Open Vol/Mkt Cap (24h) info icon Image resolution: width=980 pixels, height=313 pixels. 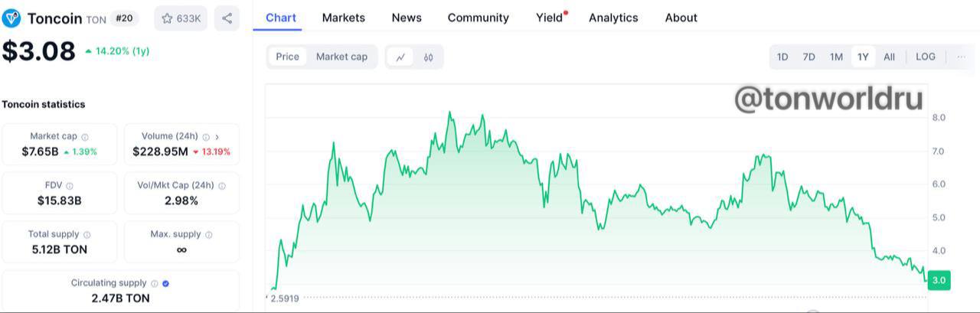[222, 186]
